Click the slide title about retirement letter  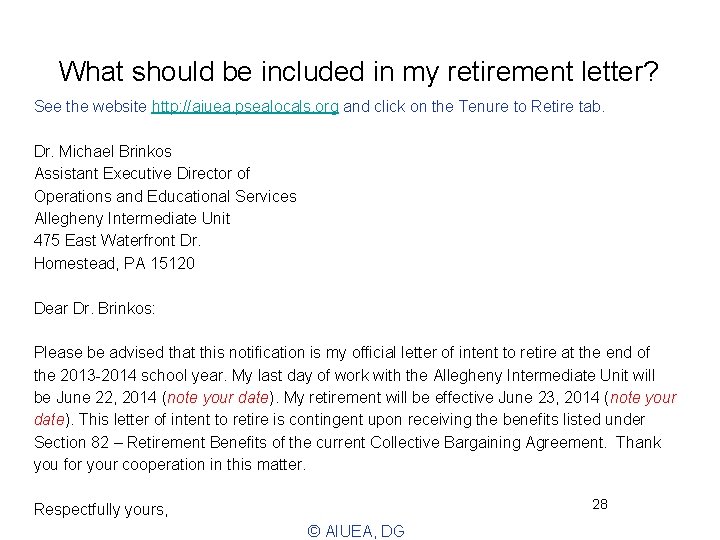pos(360,71)
